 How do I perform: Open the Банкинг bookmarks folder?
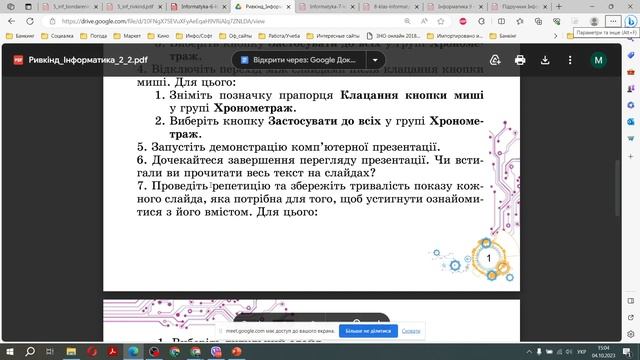tap(20, 36)
